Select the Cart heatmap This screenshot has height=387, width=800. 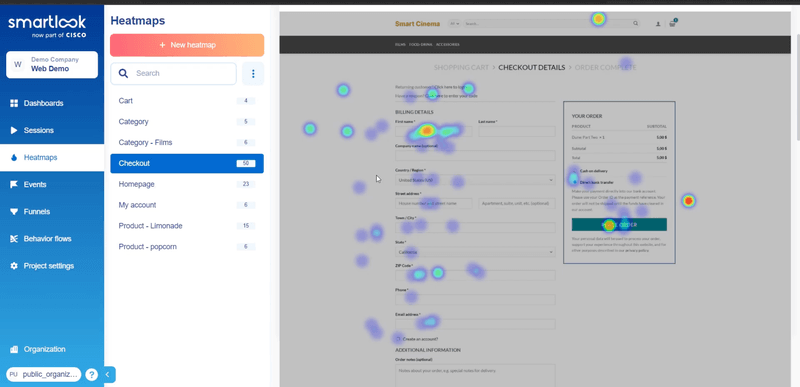click(x=187, y=101)
